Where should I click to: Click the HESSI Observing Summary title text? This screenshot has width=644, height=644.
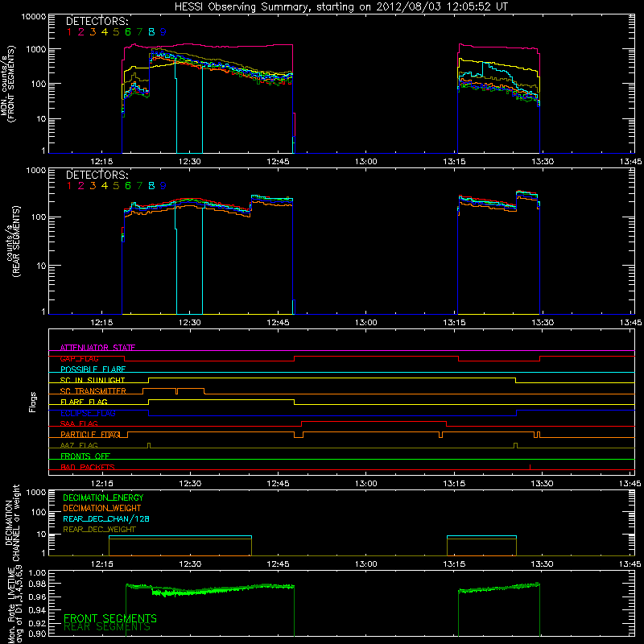click(341, 6)
